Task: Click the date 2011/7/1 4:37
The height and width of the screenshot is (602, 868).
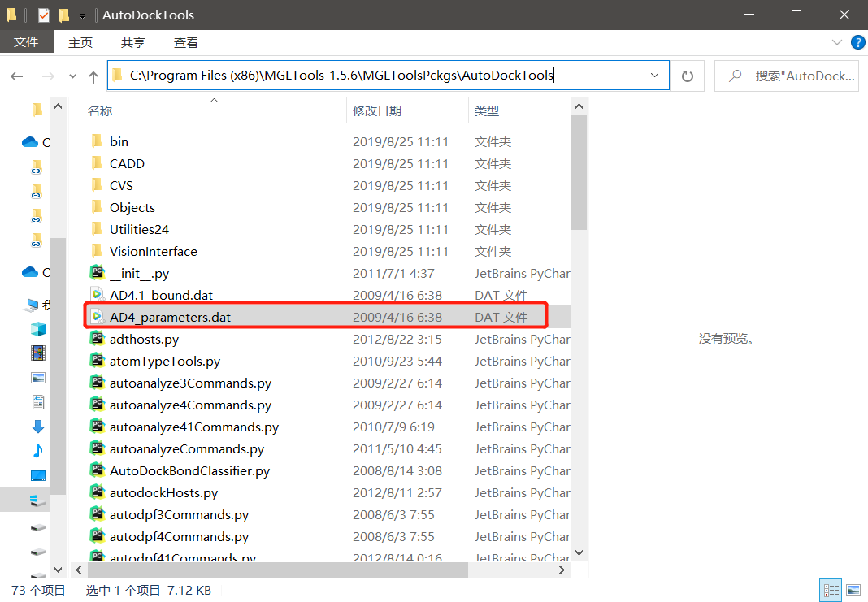Action: click(x=393, y=273)
